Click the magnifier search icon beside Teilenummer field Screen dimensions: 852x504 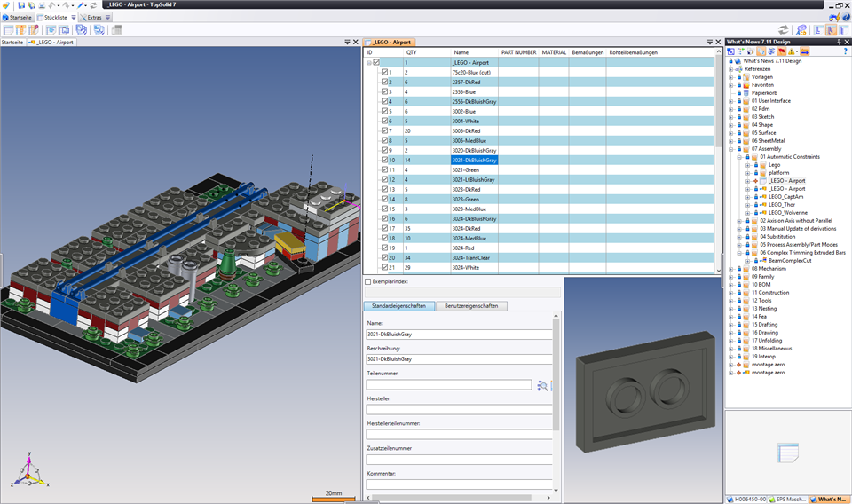tap(542, 386)
